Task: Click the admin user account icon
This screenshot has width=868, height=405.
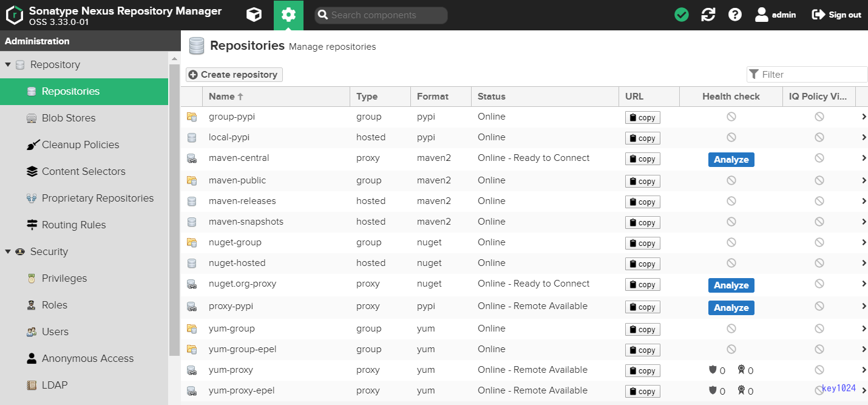Action: (762, 15)
